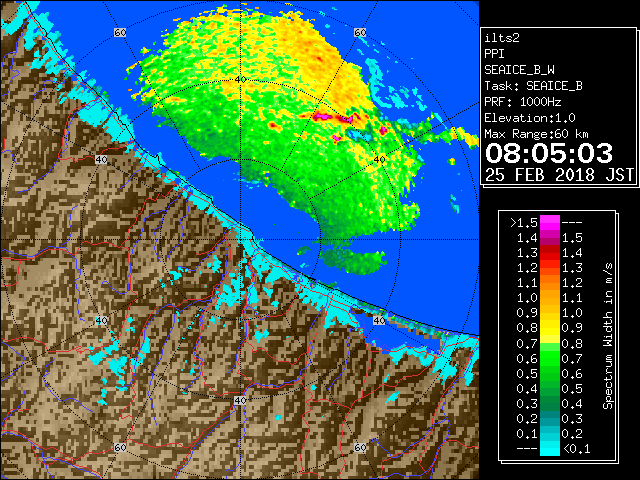This screenshot has width=640, height=480.
Task: Click the 'PRF: 1000Hz' value
Action: click(523, 102)
